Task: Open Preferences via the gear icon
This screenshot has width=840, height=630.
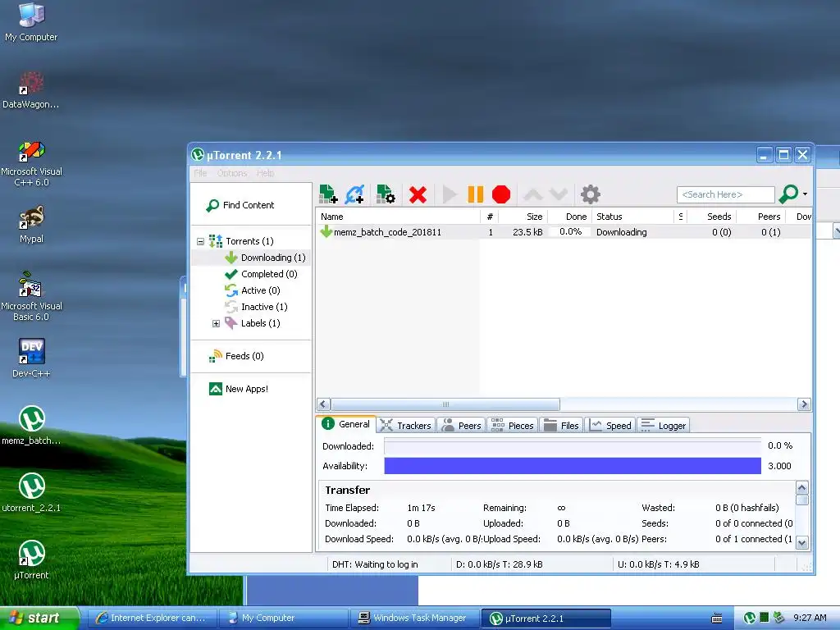Action: 590,194
